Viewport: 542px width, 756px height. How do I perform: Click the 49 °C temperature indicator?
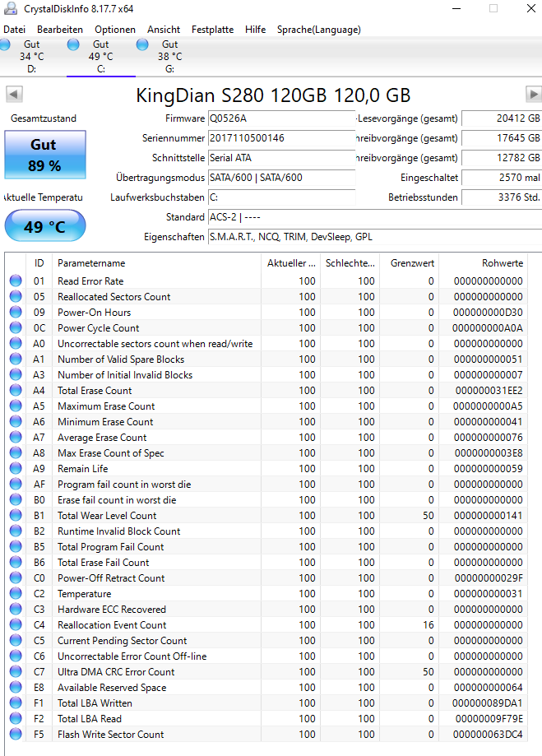45,225
